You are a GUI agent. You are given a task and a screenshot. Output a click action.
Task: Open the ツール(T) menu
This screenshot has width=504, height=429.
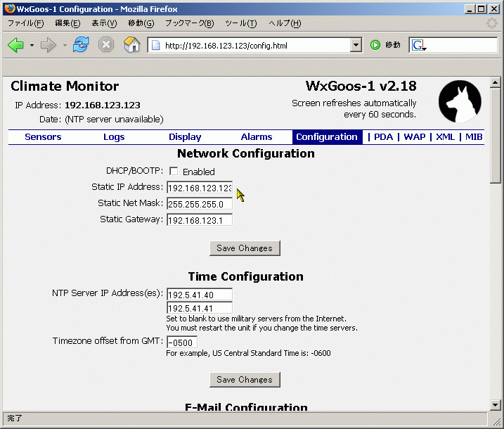click(240, 23)
